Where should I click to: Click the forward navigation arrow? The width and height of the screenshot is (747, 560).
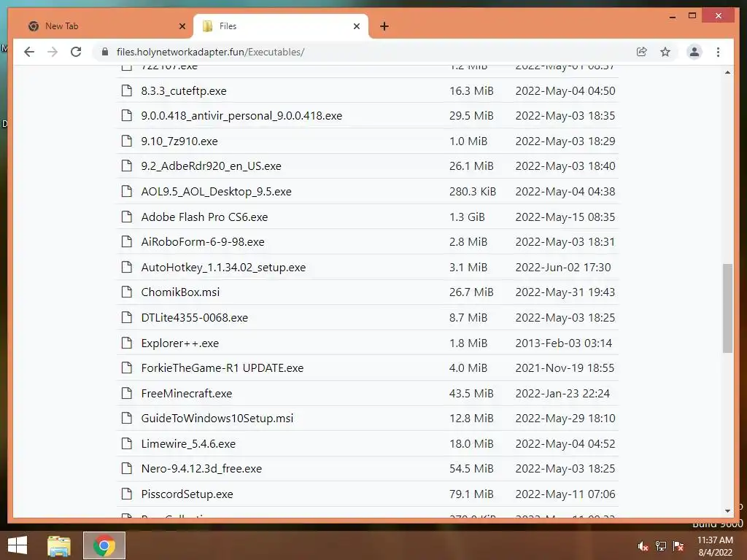click(x=53, y=52)
